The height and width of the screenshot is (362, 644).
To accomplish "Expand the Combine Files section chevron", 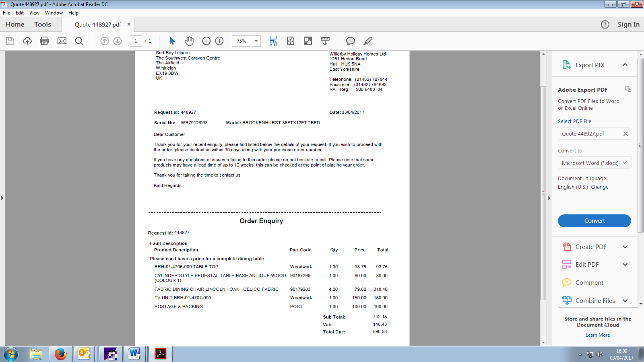I will point(625,301).
